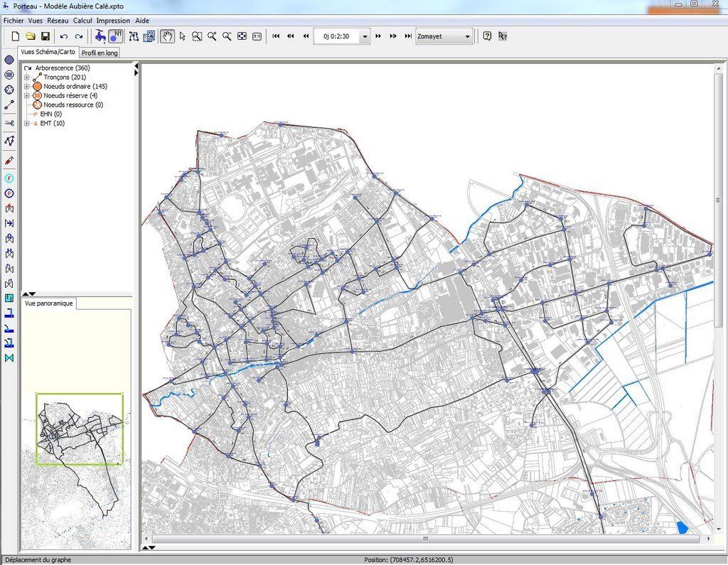
Task: Open the Zomayet dropdown list
Action: (x=467, y=36)
